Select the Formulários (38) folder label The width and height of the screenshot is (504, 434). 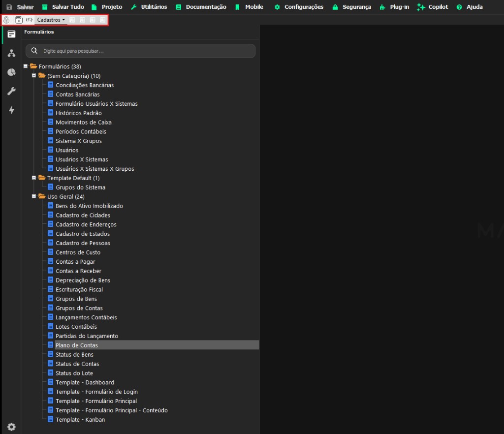[x=60, y=66]
